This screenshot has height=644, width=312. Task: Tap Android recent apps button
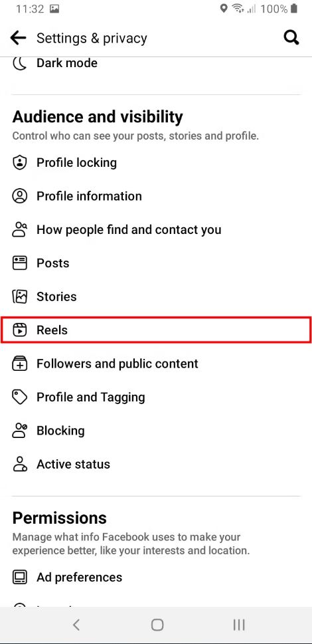click(239, 625)
